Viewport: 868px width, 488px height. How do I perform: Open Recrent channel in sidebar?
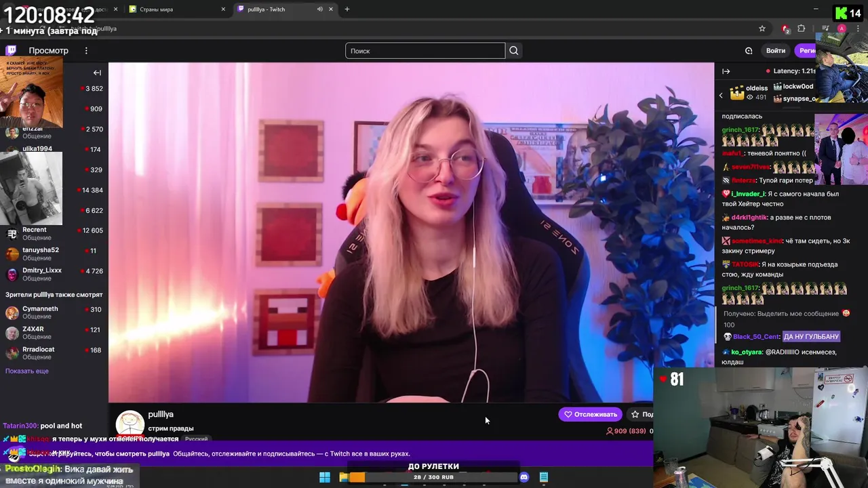click(x=54, y=234)
